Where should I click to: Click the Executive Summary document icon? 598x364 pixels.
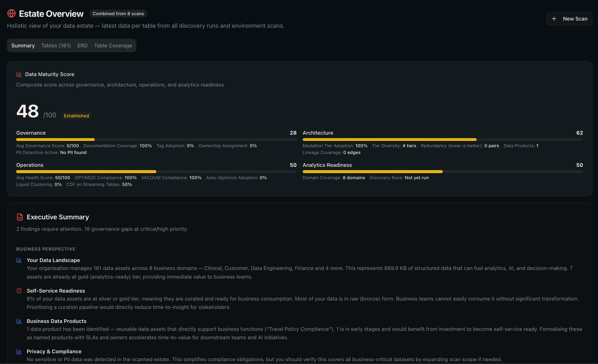pyautogui.click(x=20, y=217)
